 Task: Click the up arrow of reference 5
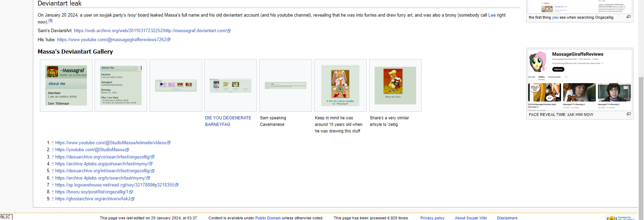pos(53,171)
